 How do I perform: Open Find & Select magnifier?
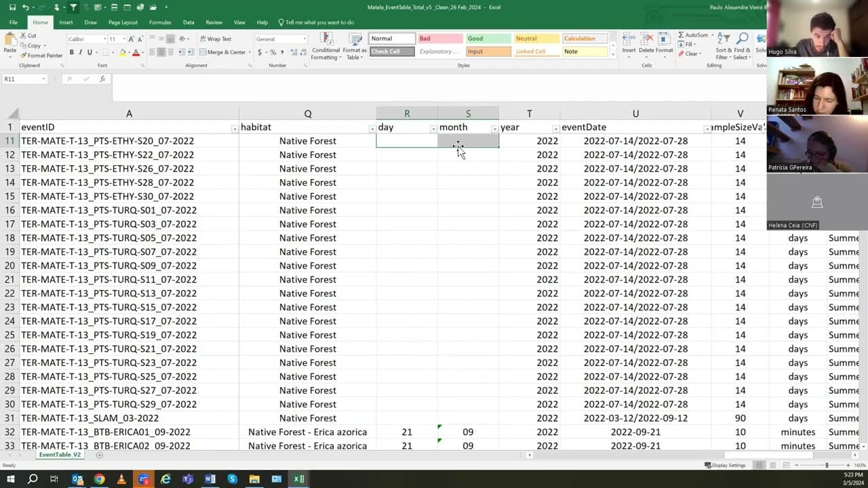click(x=742, y=45)
